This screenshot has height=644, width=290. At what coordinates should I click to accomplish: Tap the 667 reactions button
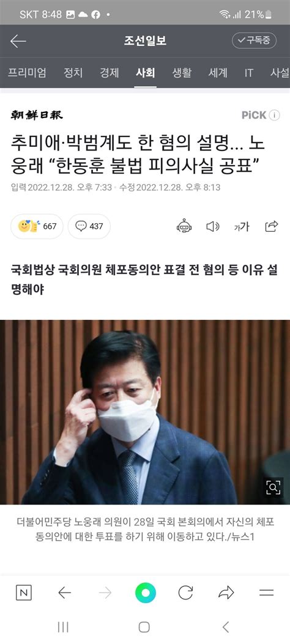point(37,226)
